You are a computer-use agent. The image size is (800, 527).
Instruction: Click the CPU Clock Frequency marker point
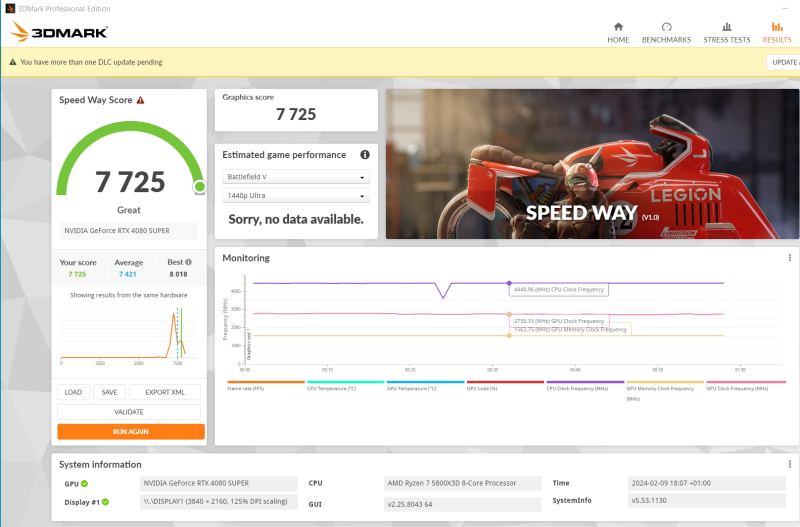tap(509, 283)
